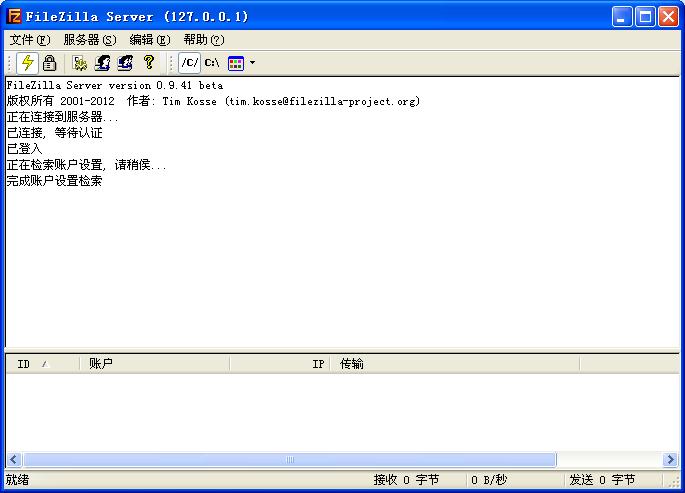Open the 文件(F) menu

tap(30, 40)
